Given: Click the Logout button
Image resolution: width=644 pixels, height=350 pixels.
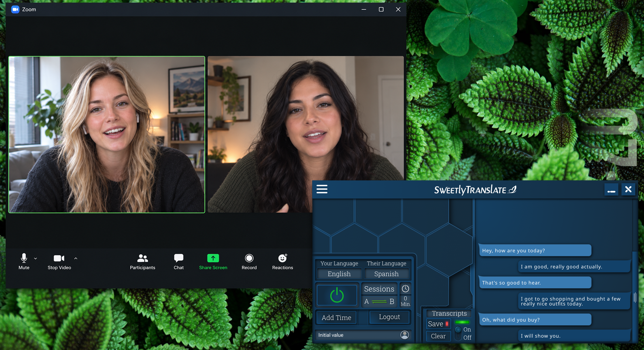Looking at the screenshot, I should (389, 317).
